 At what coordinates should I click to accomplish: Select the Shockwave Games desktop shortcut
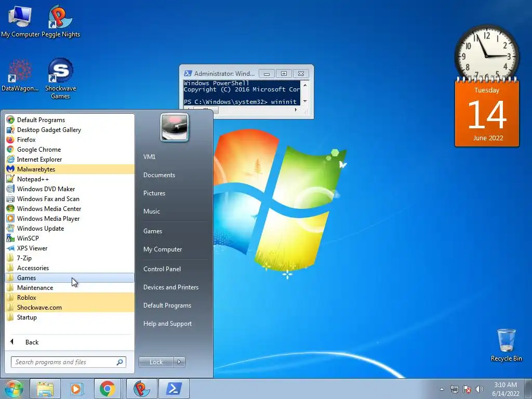click(x=60, y=79)
